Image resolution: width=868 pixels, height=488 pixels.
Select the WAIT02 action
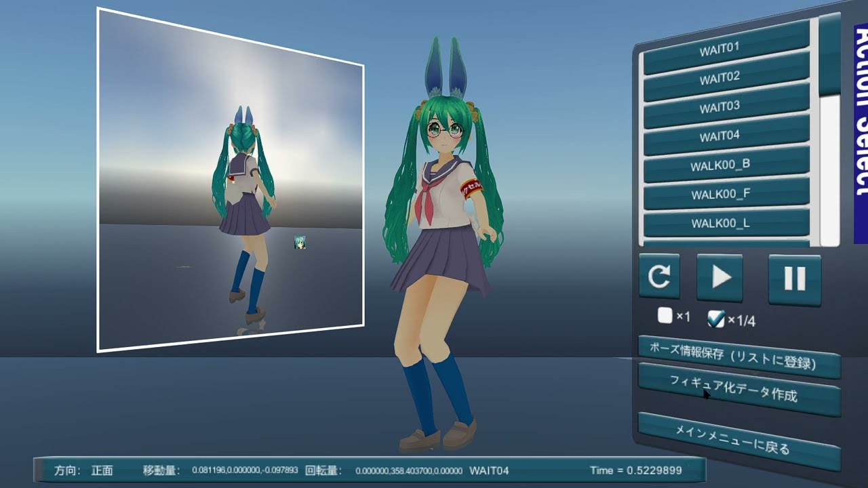[x=726, y=77]
